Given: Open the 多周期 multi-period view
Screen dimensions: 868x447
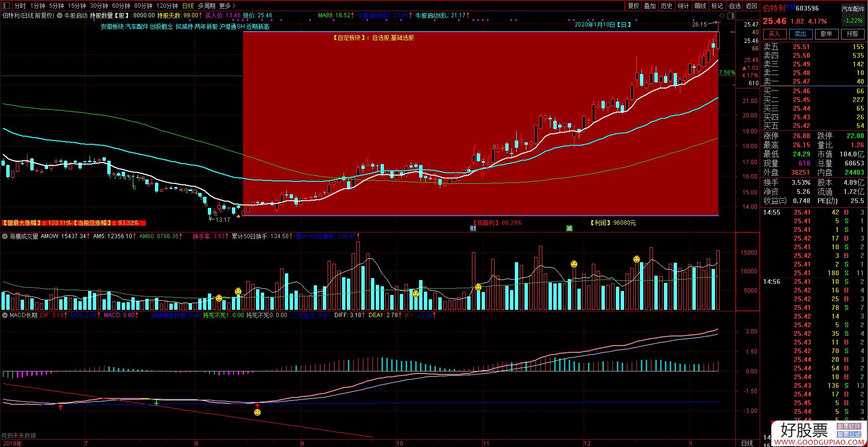Looking at the screenshot, I should tap(206, 6).
